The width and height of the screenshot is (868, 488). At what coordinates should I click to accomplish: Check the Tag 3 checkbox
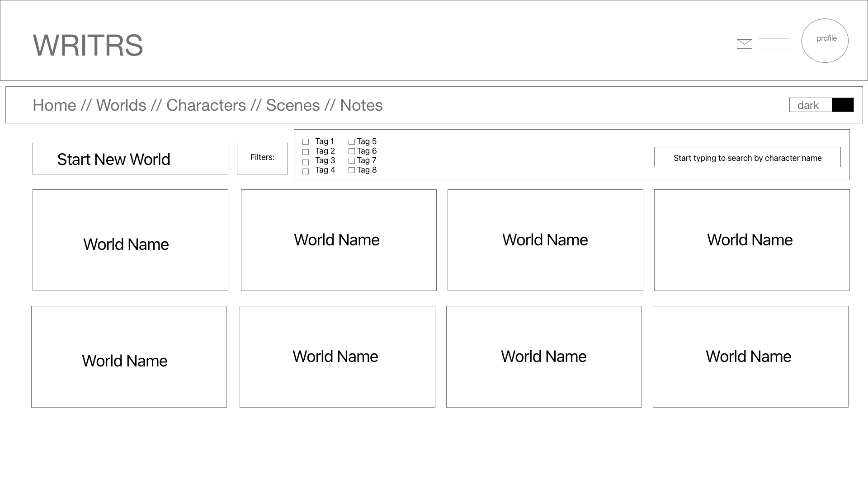tap(306, 162)
